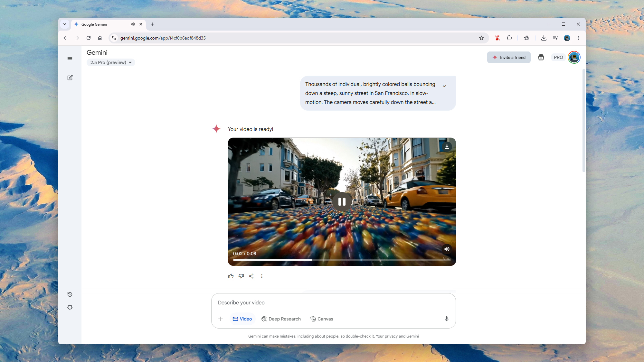Focus the Describe your video input
The image size is (644, 362).
pos(333,302)
